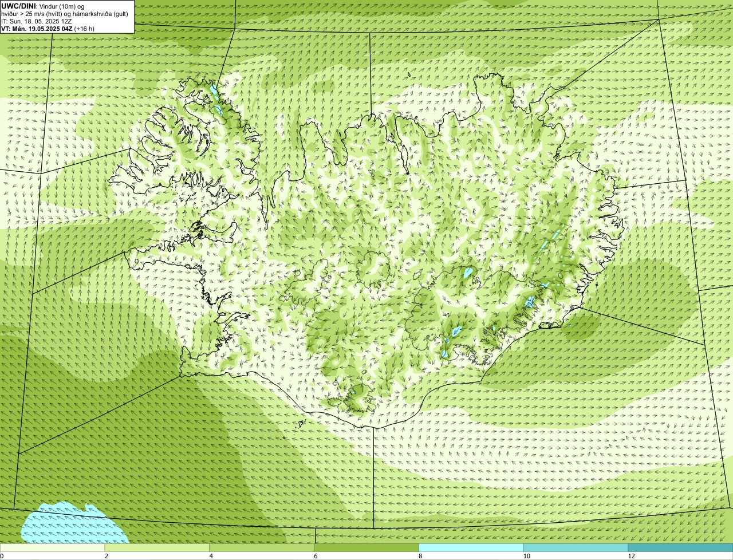Image resolution: width=733 pixels, height=560 pixels.
Task: Click the 4–6 m/s green legend swatch
Action: coord(262,548)
